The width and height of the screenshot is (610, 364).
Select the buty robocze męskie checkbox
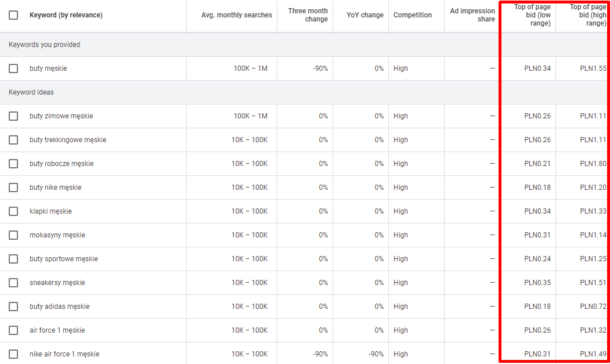(x=13, y=164)
